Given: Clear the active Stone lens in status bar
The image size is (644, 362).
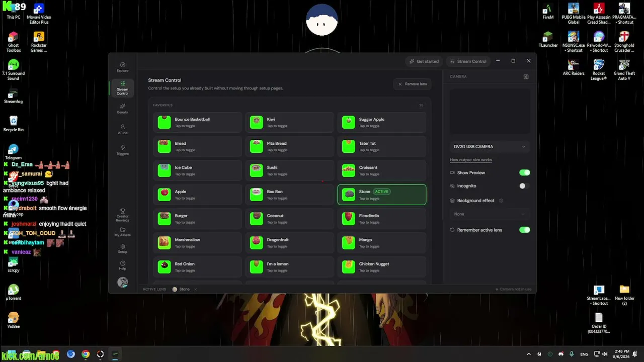Looking at the screenshot, I should [195, 289].
